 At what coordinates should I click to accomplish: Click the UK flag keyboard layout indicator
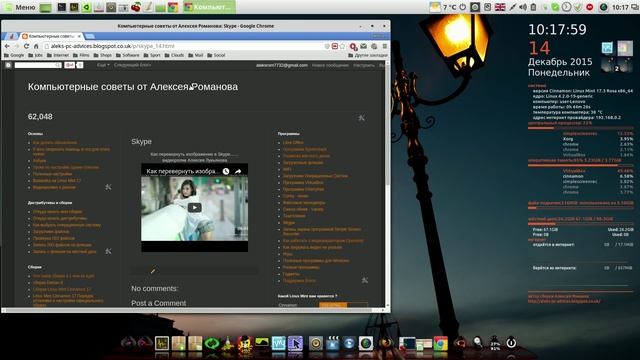(500, 7)
